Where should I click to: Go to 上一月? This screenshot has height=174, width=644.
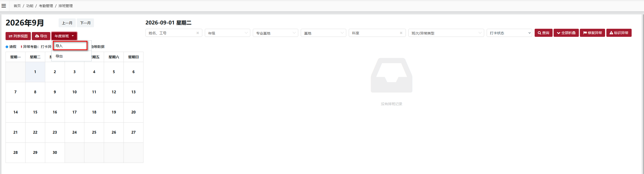click(x=67, y=23)
